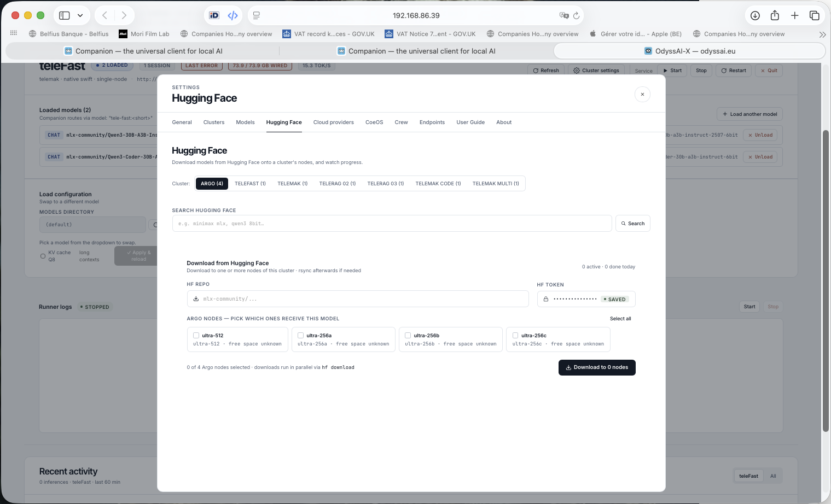Open Gérer votre id Apple bookmark
The image size is (831, 504).
tap(635, 34)
